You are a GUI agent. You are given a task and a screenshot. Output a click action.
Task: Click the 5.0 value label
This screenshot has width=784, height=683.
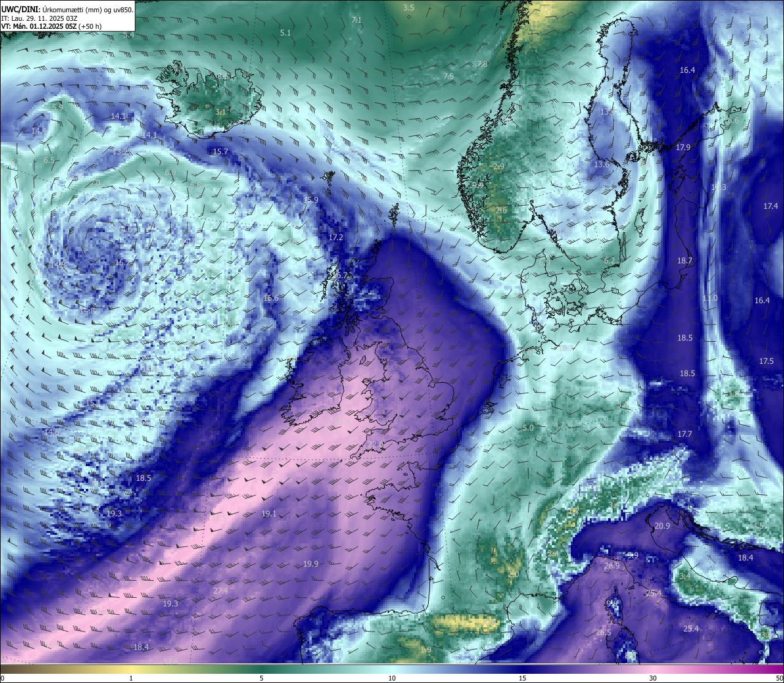[x=529, y=428]
